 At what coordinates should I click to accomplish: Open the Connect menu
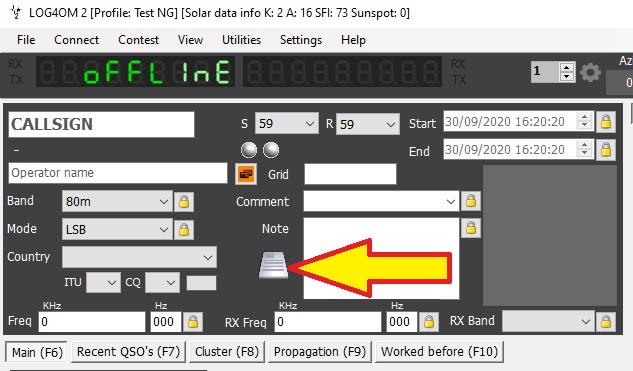pyautogui.click(x=76, y=40)
